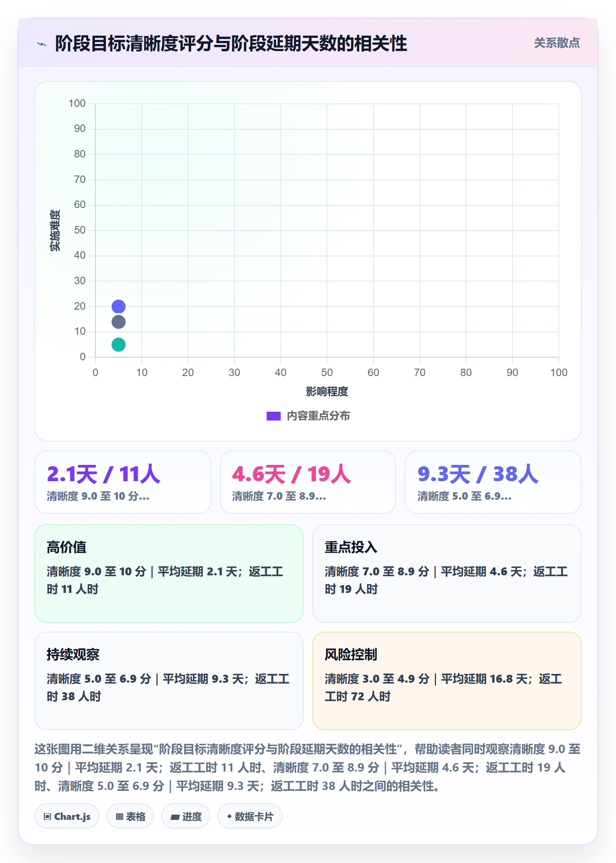Click the 清晰度 5.0 至 6.9… caption

(464, 497)
